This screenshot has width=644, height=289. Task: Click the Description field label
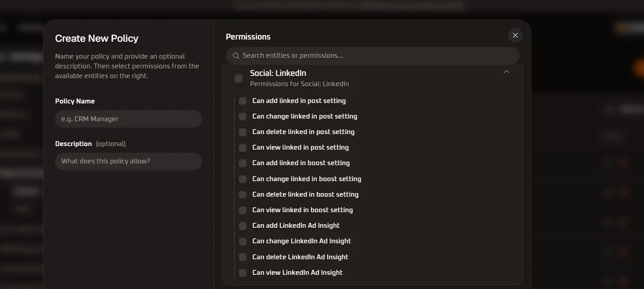74,144
